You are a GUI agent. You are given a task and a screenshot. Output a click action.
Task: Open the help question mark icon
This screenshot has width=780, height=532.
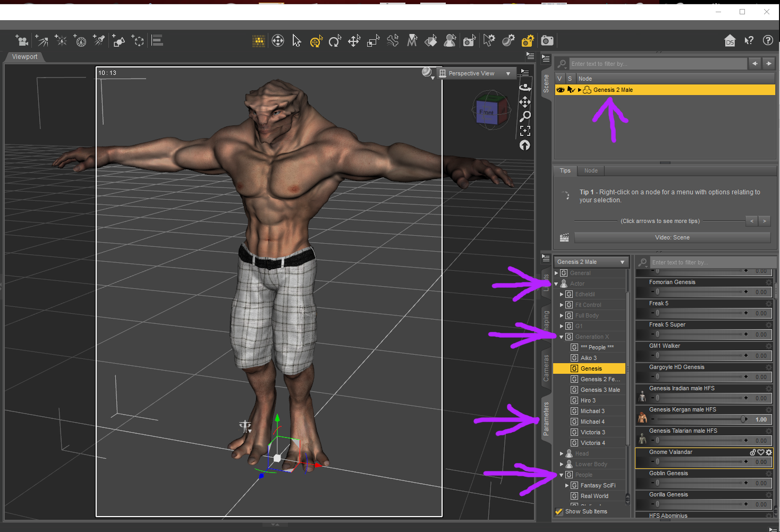point(768,40)
